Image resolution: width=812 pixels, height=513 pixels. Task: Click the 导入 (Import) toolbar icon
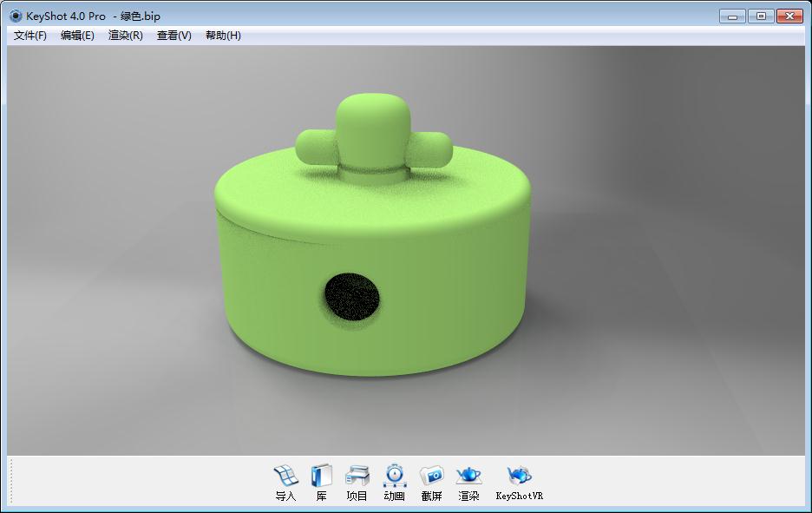click(286, 483)
